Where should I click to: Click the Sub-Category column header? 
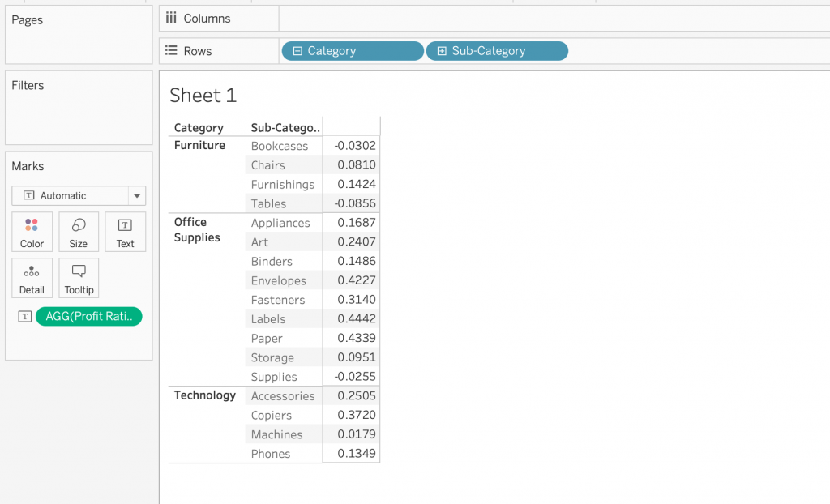pos(285,128)
